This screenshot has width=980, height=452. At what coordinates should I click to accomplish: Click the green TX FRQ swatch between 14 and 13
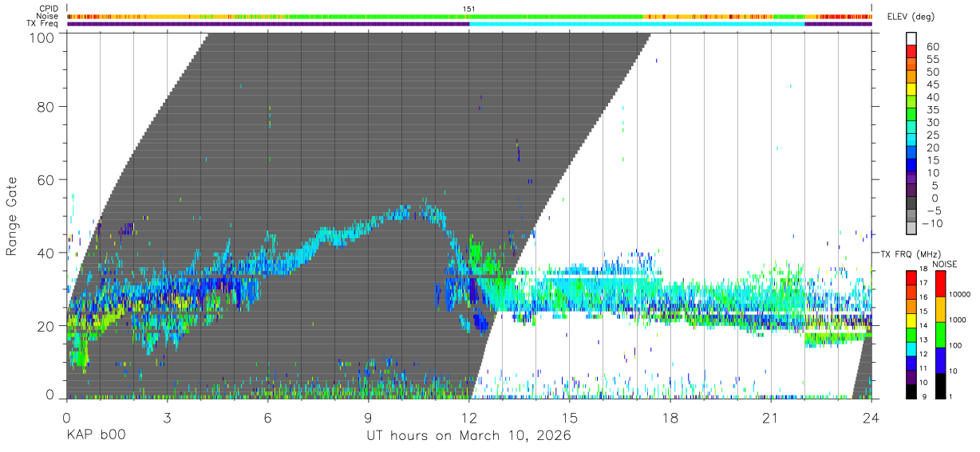pyautogui.click(x=911, y=335)
